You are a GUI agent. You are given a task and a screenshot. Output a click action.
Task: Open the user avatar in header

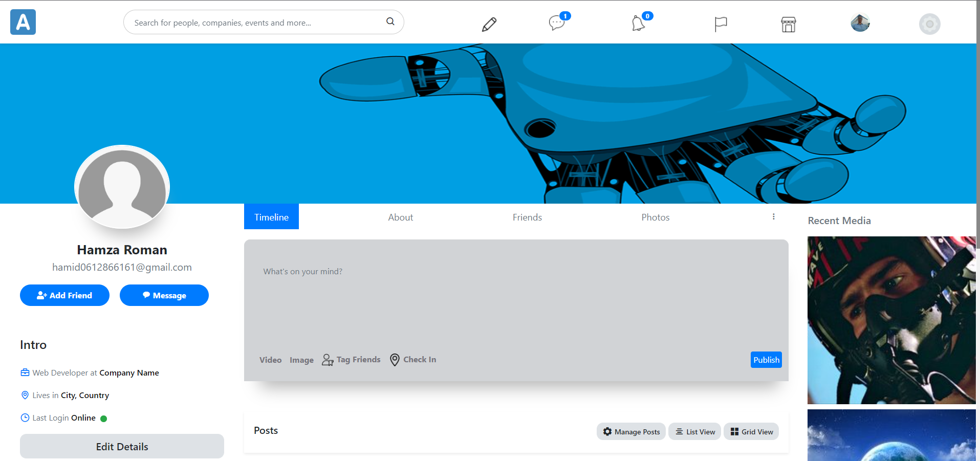click(860, 23)
